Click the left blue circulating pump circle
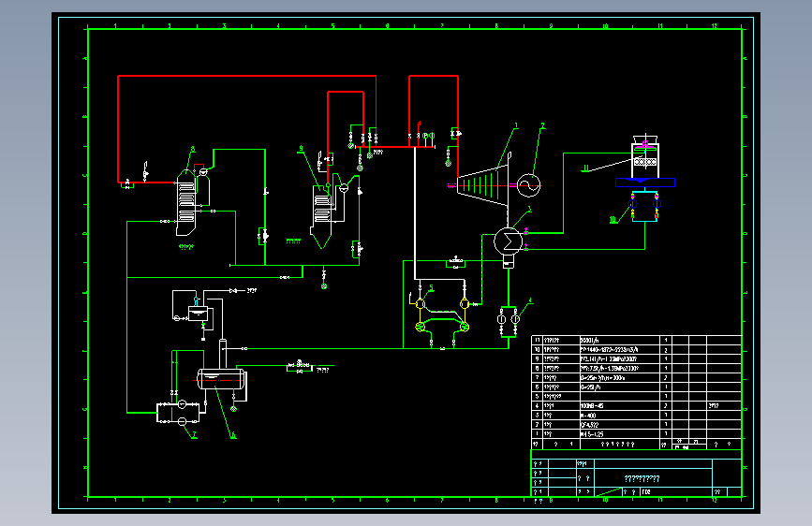Viewport: 812px width, 526px height. coord(632,204)
